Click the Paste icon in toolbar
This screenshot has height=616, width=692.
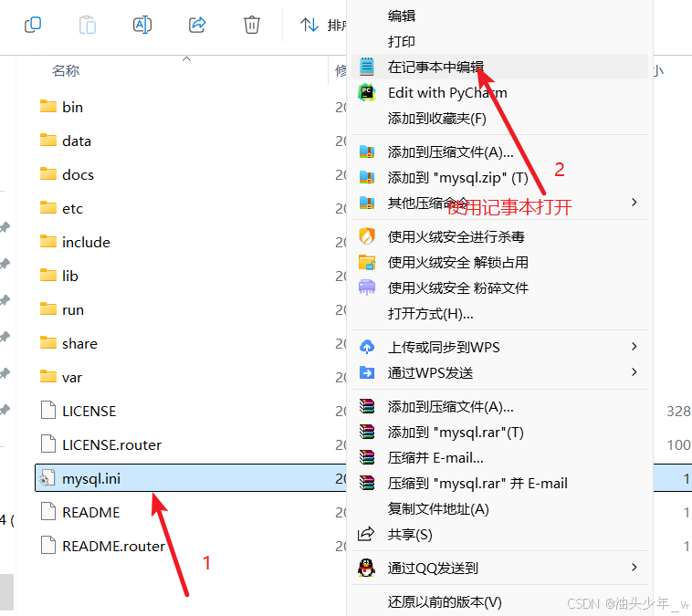click(x=88, y=25)
